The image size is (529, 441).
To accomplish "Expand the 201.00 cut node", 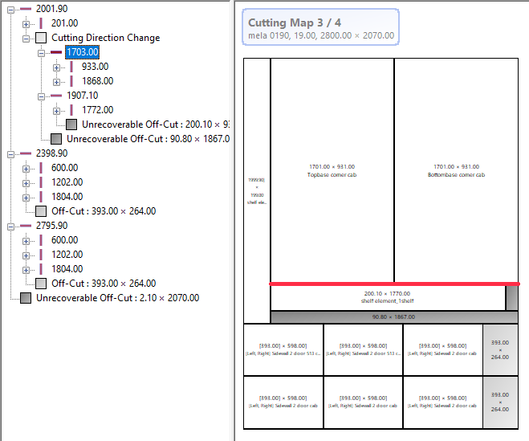I will [x=26, y=24].
